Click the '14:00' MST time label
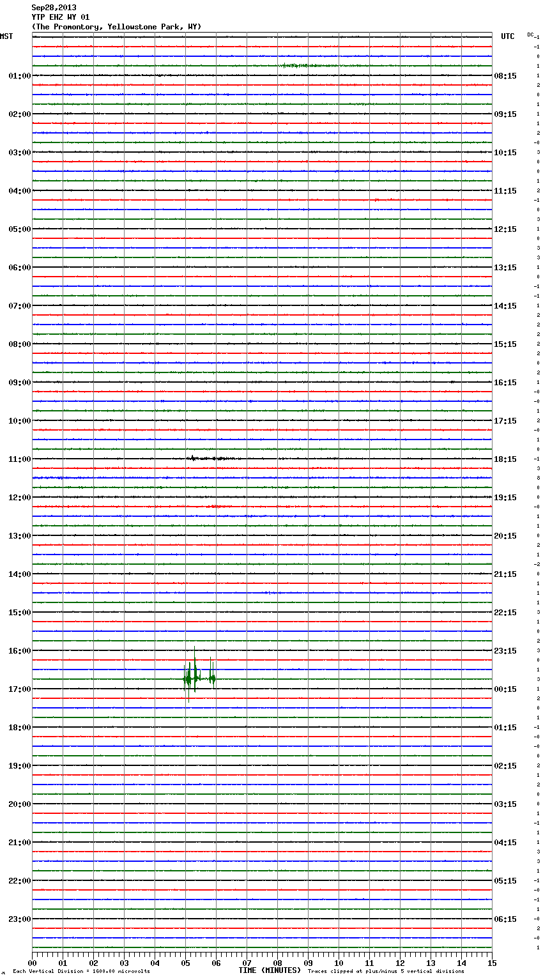Screen dimensions: 543x980 click(19, 574)
